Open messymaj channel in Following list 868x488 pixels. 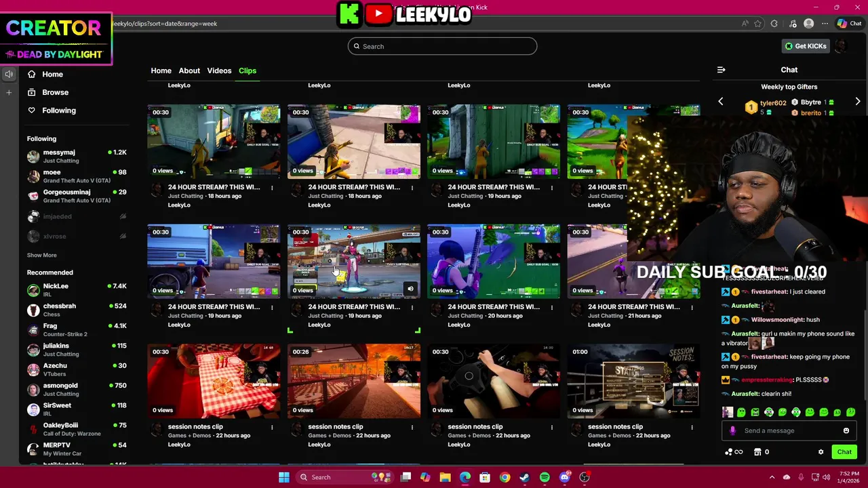coord(77,157)
